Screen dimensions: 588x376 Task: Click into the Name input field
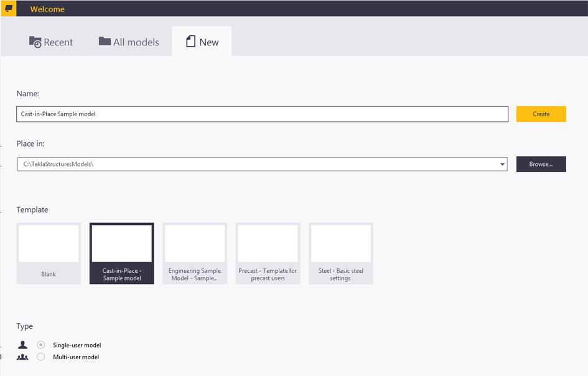click(262, 114)
